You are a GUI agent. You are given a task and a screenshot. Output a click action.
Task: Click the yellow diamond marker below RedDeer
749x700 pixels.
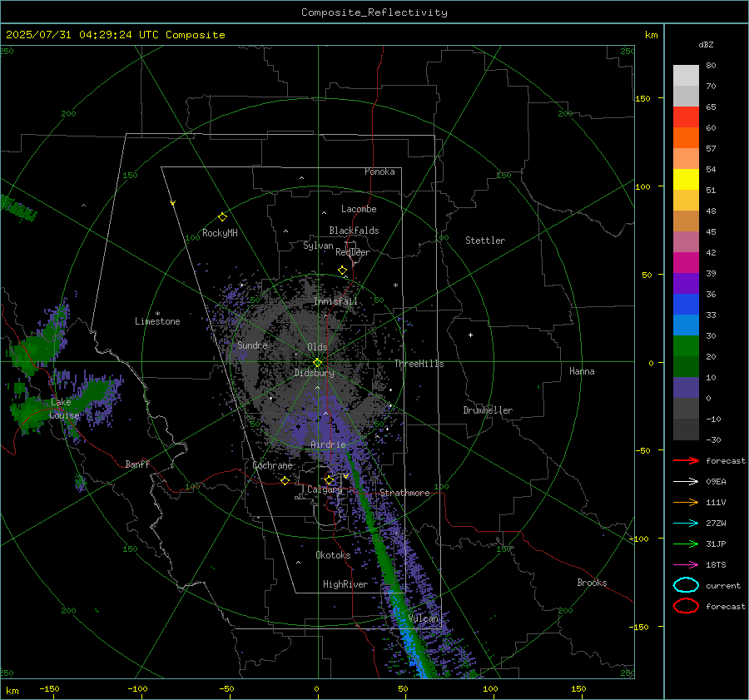click(343, 271)
